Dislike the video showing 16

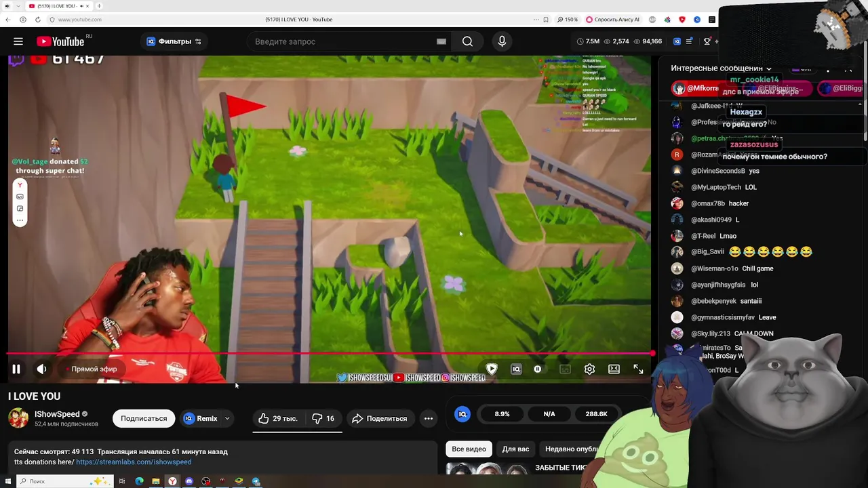click(323, 418)
